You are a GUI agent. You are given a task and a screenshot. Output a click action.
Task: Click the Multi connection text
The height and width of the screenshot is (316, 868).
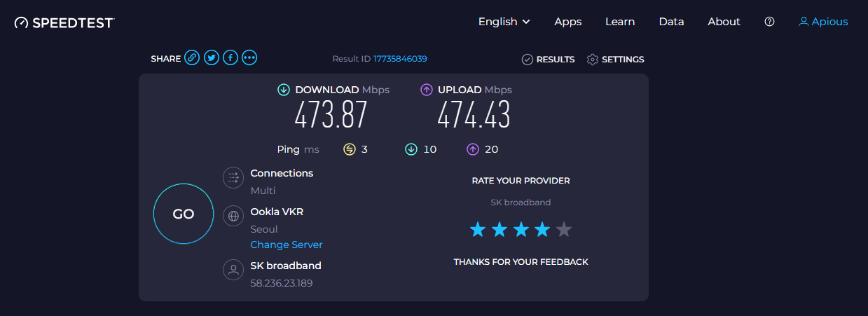pyautogui.click(x=263, y=191)
